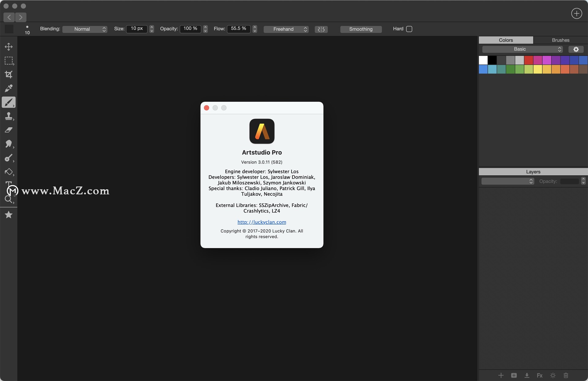This screenshot has height=381, width=588.
Task: Click the Size stepper arrows
Action: point(152,29)
